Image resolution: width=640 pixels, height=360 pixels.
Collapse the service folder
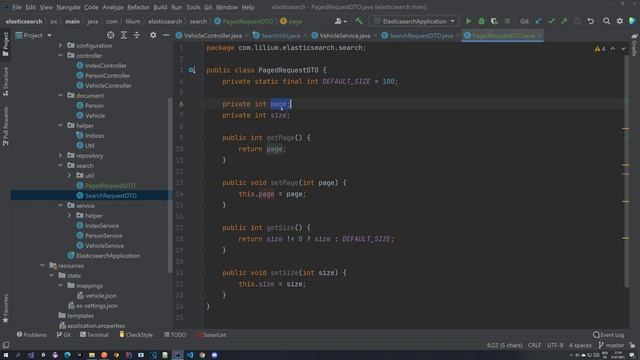[60, 205]
